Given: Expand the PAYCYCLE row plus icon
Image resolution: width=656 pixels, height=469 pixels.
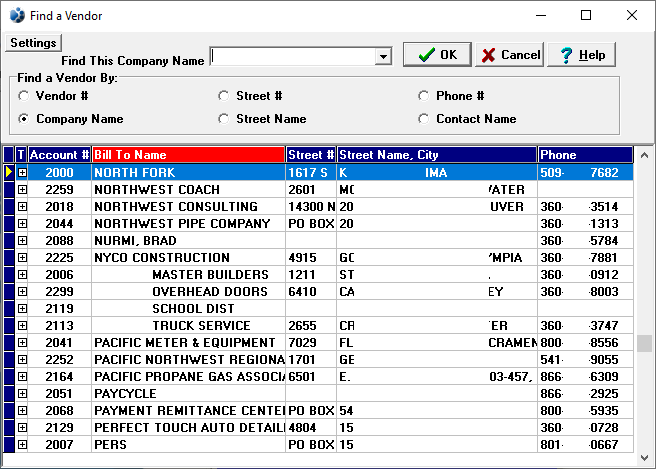Looking at the screenshot, I should tap(22, 394).
